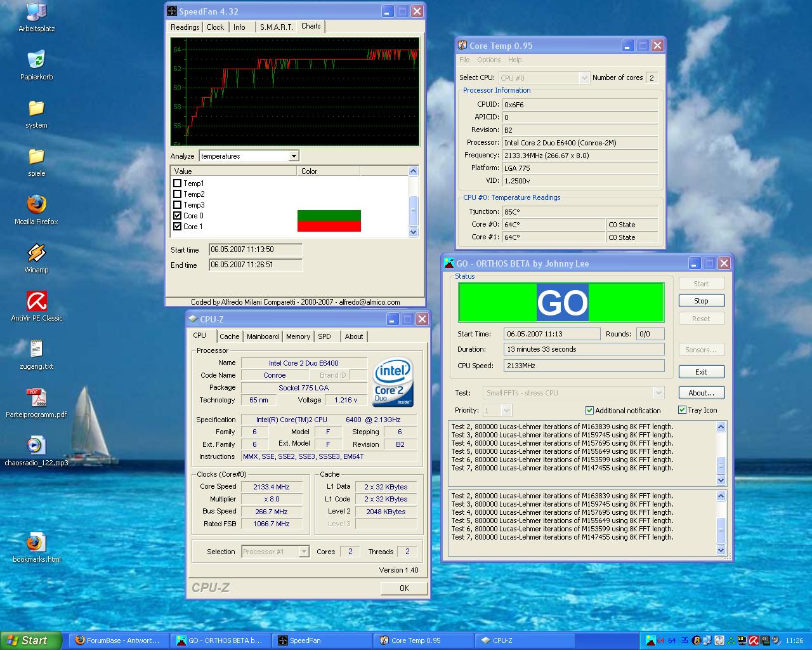Click the round B tray icon

tap(697, 640)
